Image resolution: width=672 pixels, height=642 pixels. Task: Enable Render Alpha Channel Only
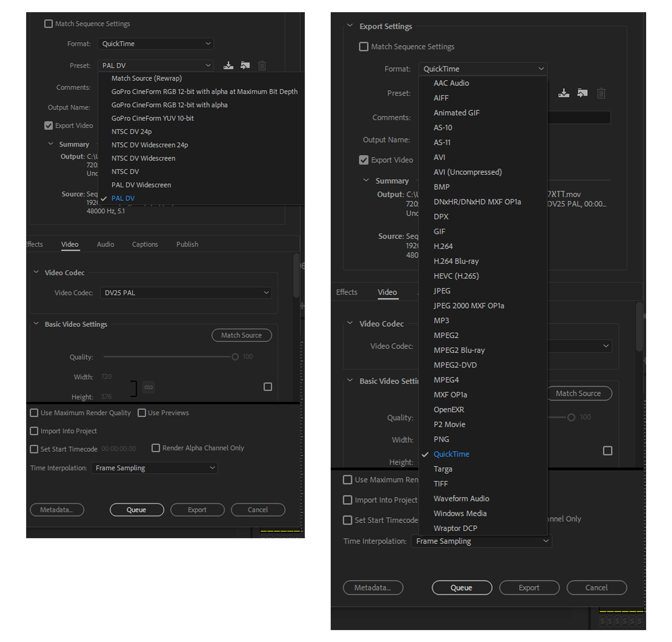[156, 448]
